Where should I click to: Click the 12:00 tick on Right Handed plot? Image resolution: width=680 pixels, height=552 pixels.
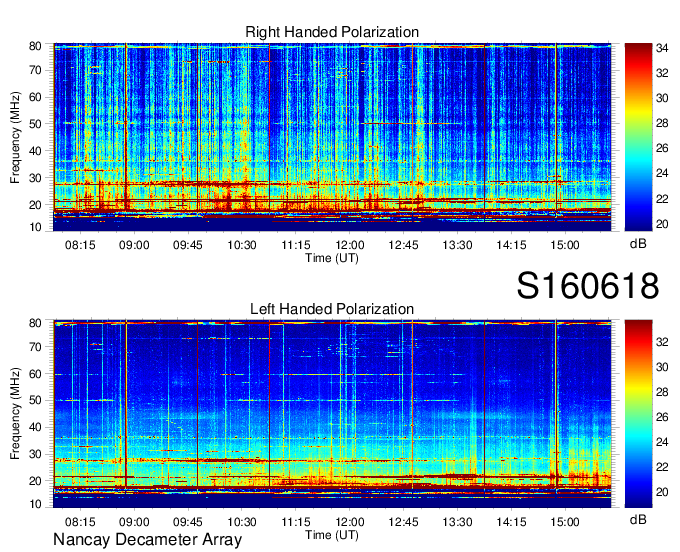[350, 245]
